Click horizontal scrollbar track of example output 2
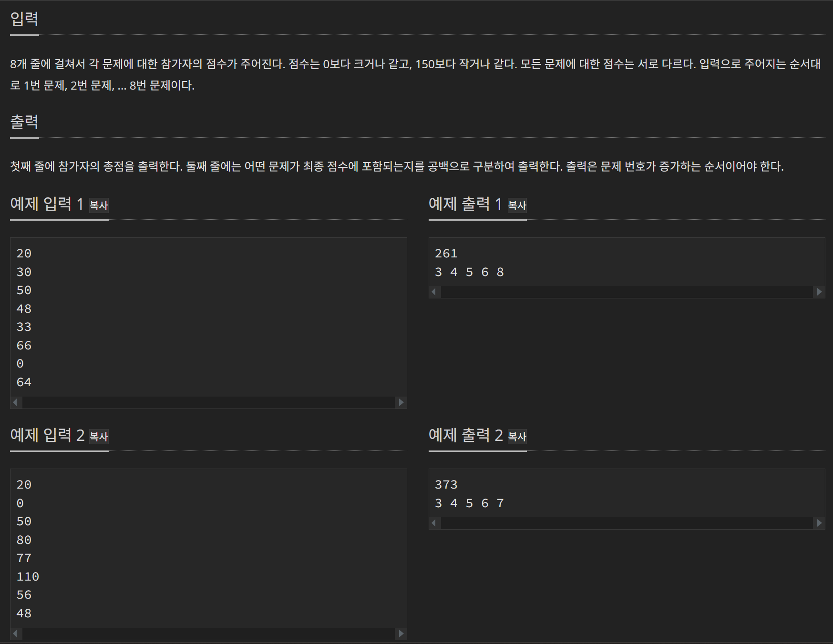Image resolution: width=833 pixels, height=644 pixels. [x=627, y=523]
